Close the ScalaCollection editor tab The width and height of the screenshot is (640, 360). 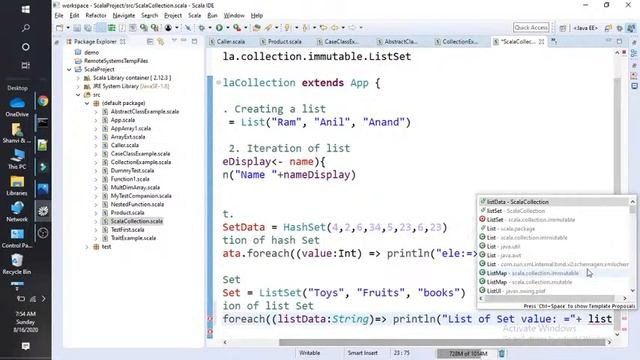coord(542,42)
